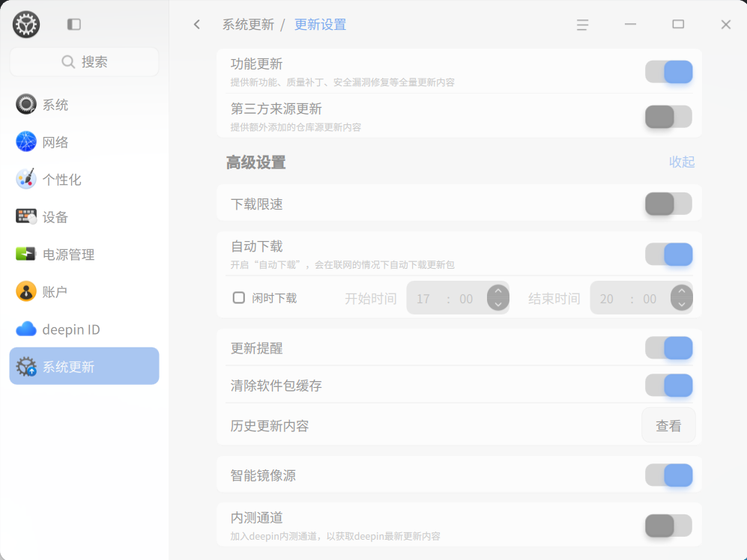This screenshot has height=560, width=747.
Task: Click 查看 to view update history
Action: (x=668, y=425)
